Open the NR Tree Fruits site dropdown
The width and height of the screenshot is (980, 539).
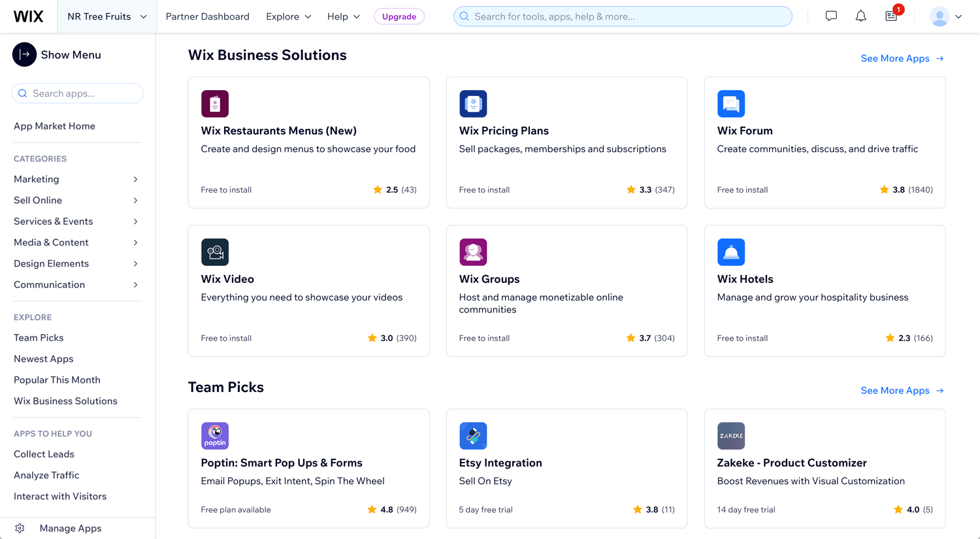[107, 16]
